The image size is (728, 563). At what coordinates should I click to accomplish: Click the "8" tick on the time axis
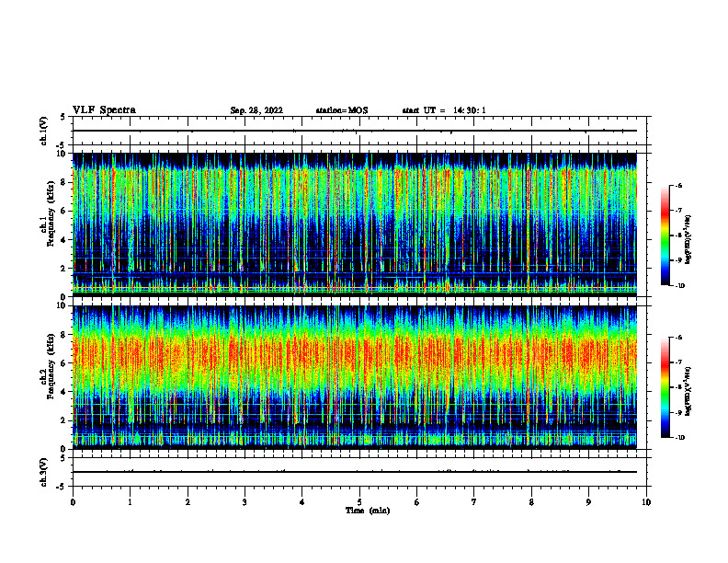(x=531, y=502)
